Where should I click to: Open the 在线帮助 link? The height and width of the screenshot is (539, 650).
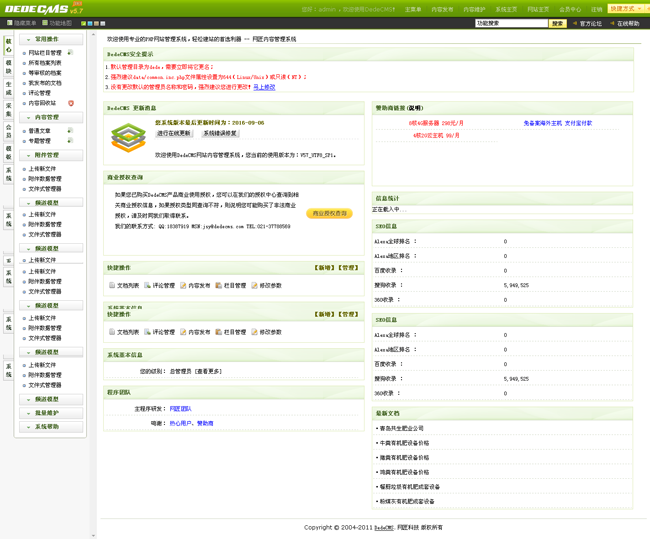(x=628, y=24)
